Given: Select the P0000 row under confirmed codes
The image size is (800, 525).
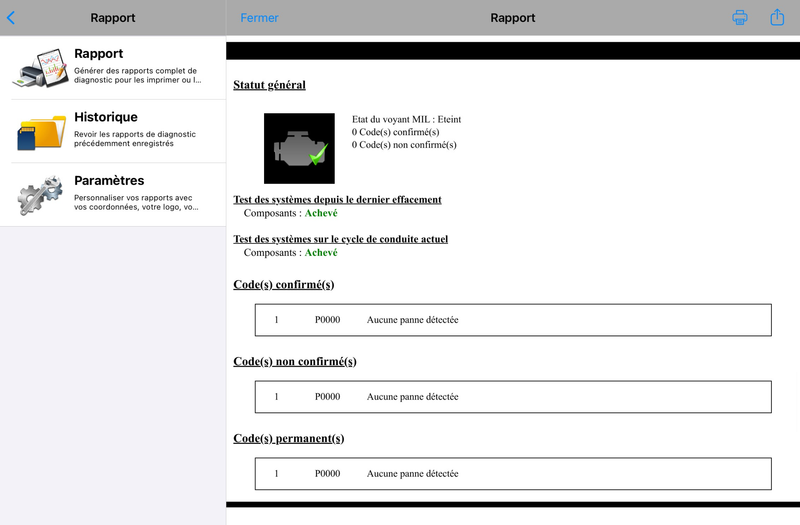Looking at the screenshot, I should (x=513, y=320).
